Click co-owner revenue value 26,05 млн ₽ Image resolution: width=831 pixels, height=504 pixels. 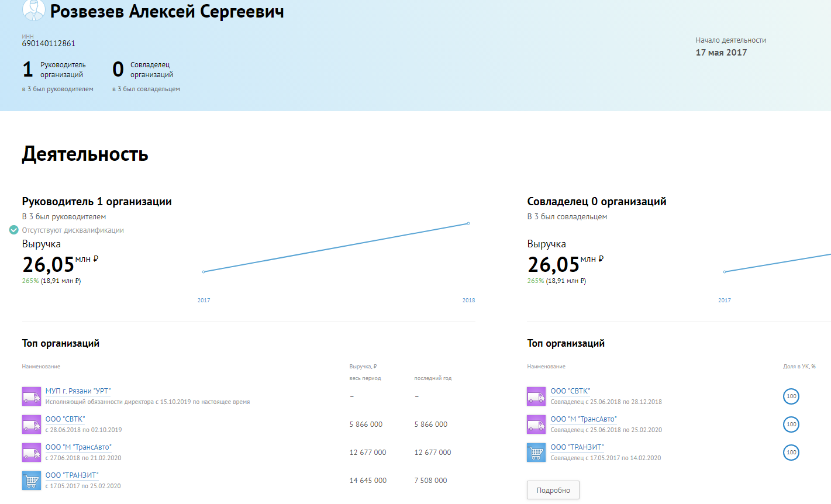click(566, 264)
